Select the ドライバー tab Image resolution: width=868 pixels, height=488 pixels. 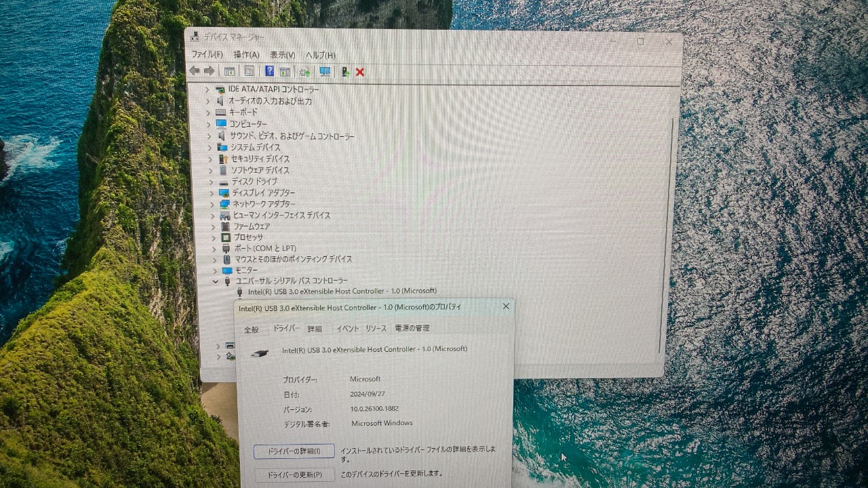[286, 328]
